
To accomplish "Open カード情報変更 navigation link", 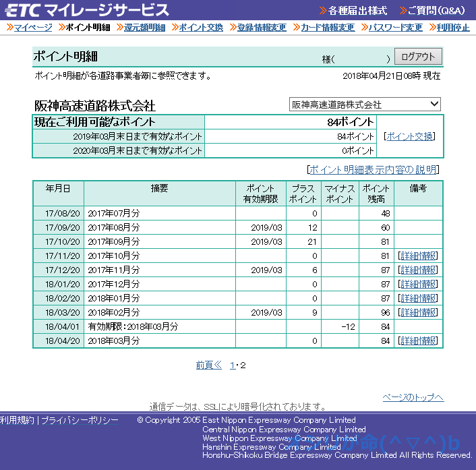I will point(328,28).
